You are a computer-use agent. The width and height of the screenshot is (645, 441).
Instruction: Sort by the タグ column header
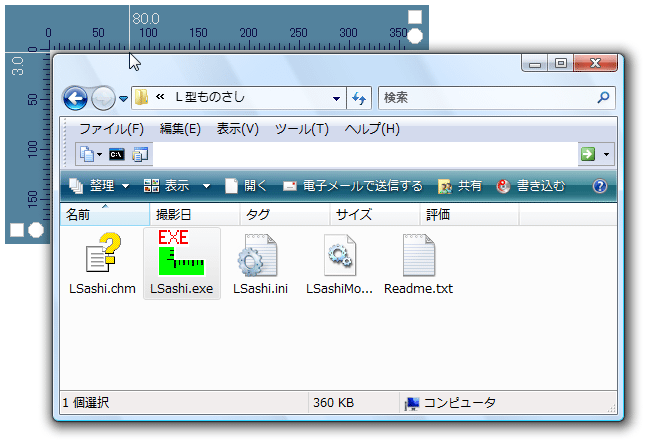285,214
